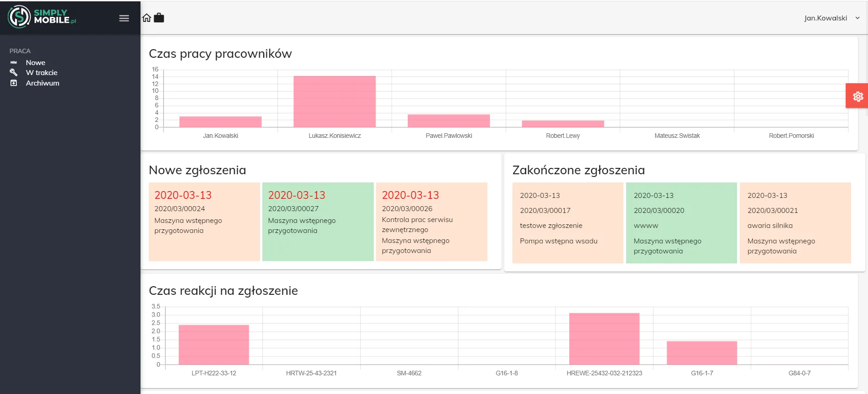Click the Czas reakcji na zgłoszenie heading
The height and width of the screenshot is (394, 868).
[223, 291]
